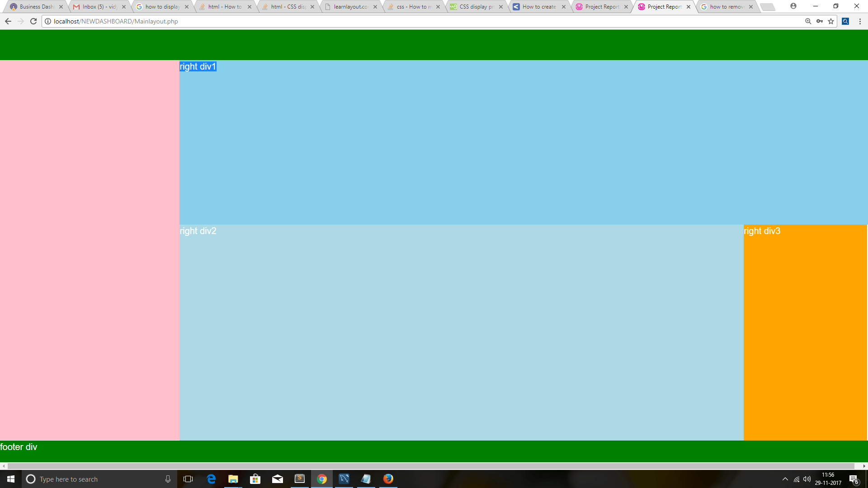This screenshot has height=488, width=868.
Task: Bookmark this page with star icon
Action: 831,21
